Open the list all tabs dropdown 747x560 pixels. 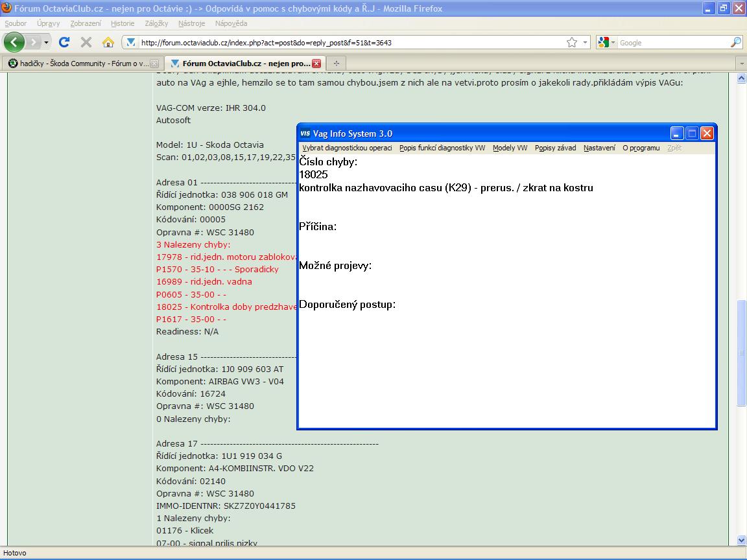741,64
